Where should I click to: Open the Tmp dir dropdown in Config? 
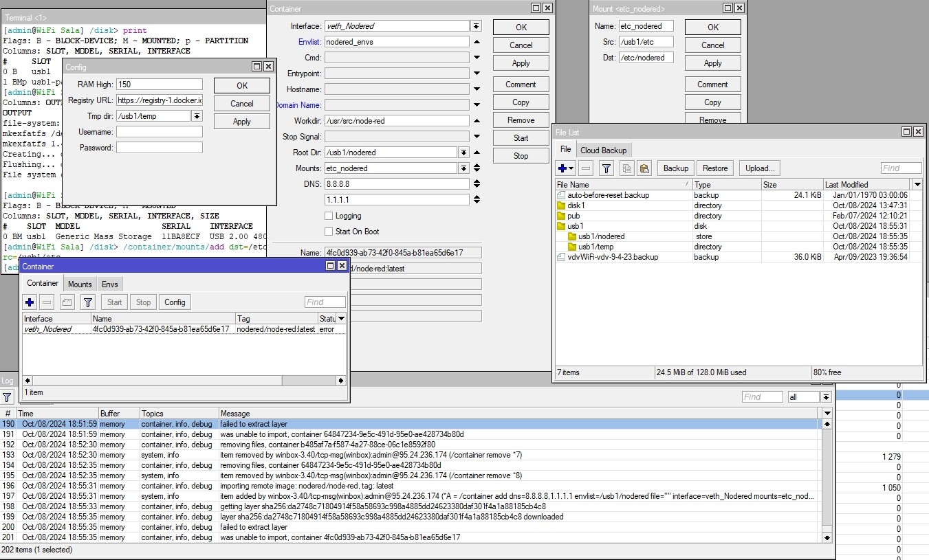point(197,116)
